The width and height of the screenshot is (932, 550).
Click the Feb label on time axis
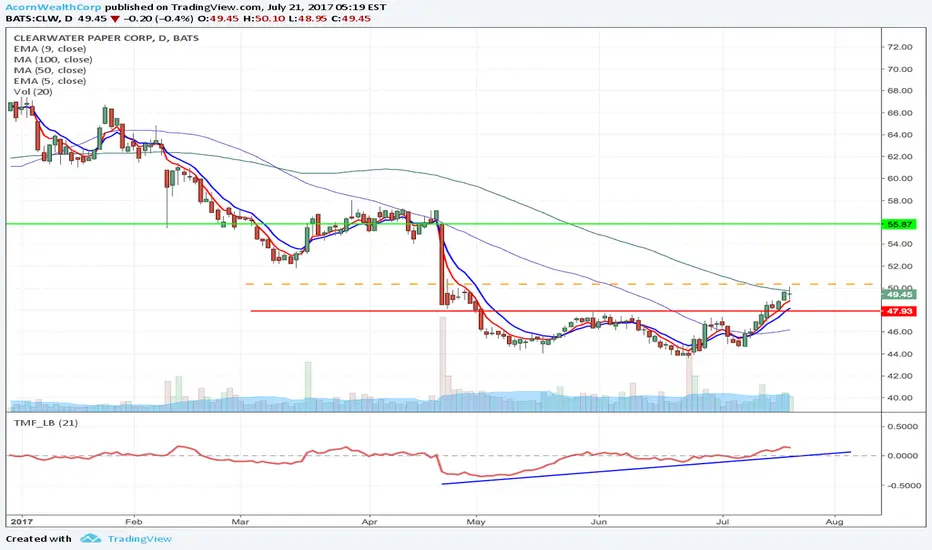[x=134, y=521]
